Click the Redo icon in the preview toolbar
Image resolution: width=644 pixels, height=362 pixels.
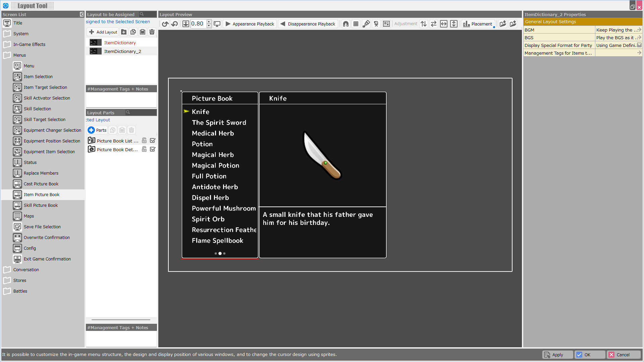click(x=174, y=23)
